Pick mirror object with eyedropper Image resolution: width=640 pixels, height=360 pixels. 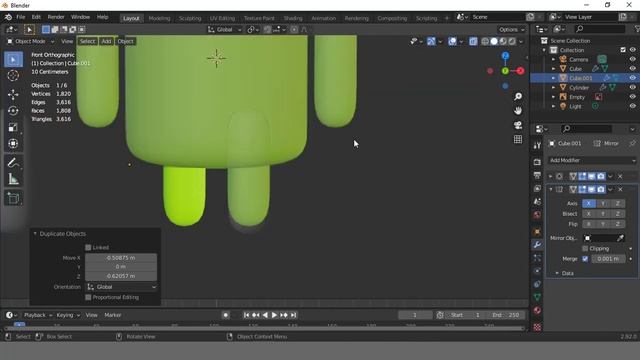(620, 238)
